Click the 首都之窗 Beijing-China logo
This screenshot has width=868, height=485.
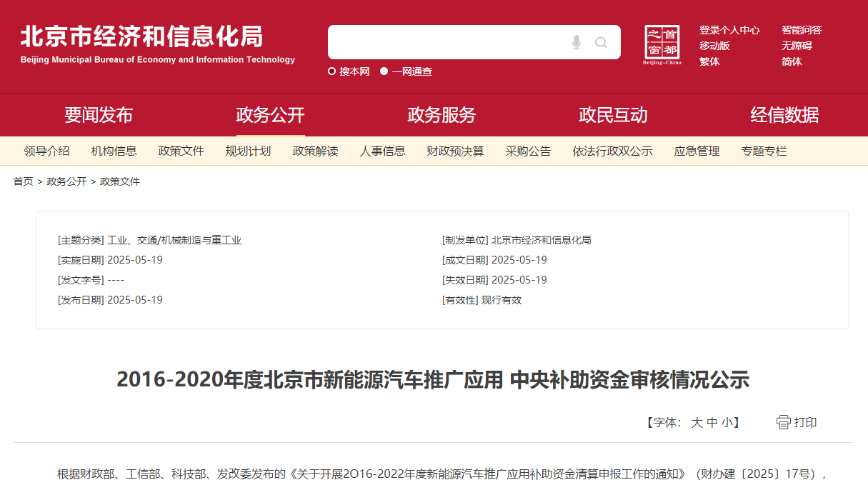[x=662, y=44]
